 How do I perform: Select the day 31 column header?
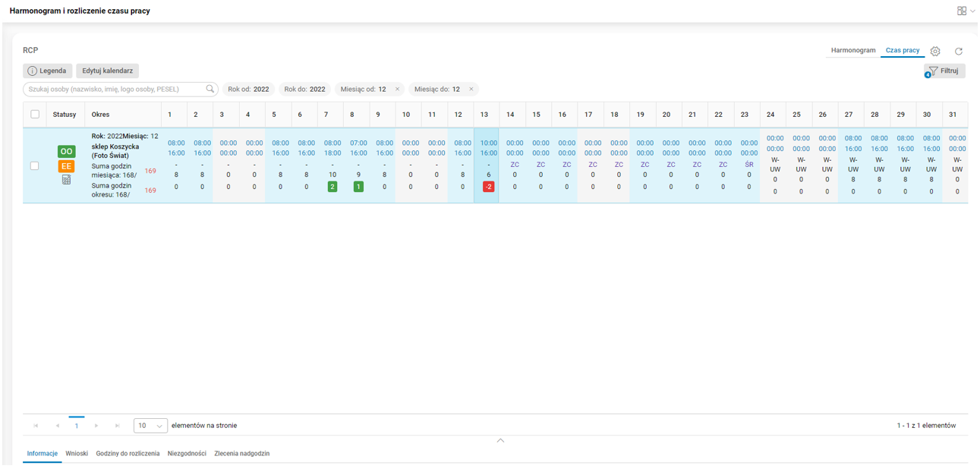pyautogui.click(x=953, y=115)
